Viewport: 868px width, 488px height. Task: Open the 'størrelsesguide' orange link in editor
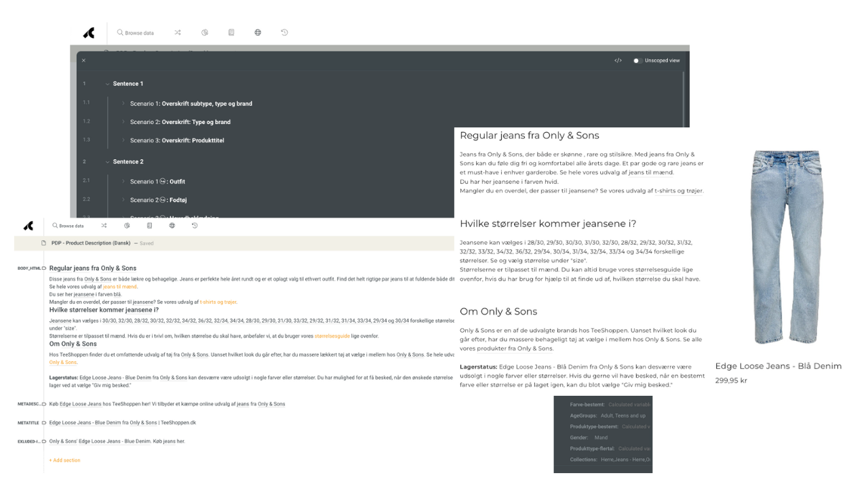(x=332, y=336)
